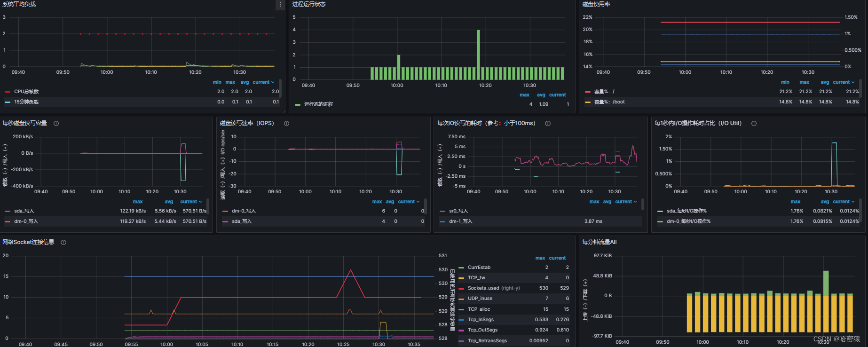Toggle 容量%: /boot series visibility

(609, 102)
